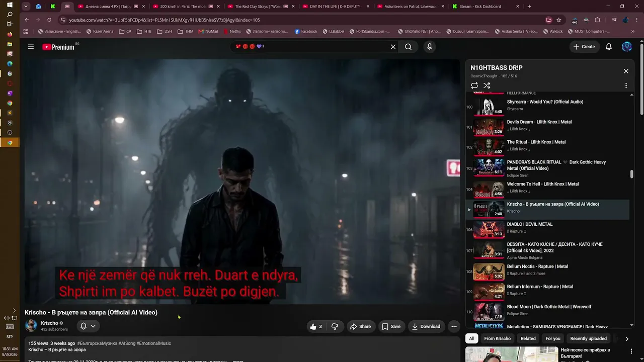The width and height of the screenshot is (644, 362).
Task: Open YouTube notifications bell
Action: (609, 47)
